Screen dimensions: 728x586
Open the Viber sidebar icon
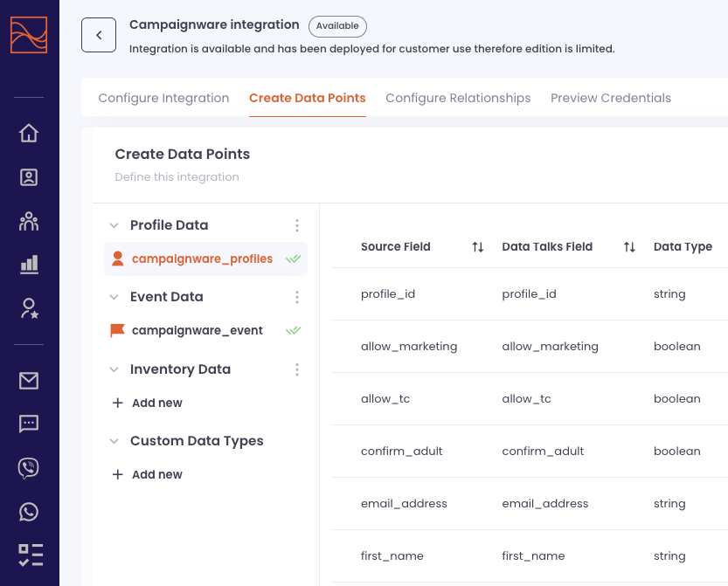29,468
